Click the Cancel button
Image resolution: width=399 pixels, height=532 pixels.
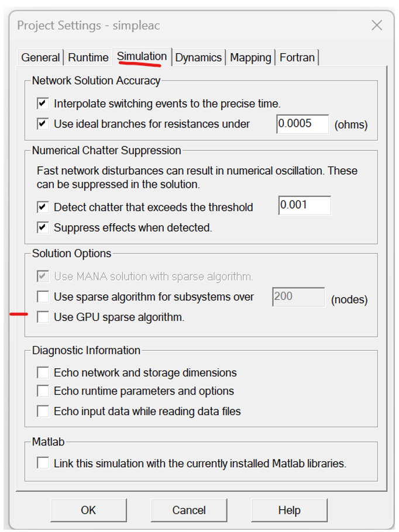point(189,510)
